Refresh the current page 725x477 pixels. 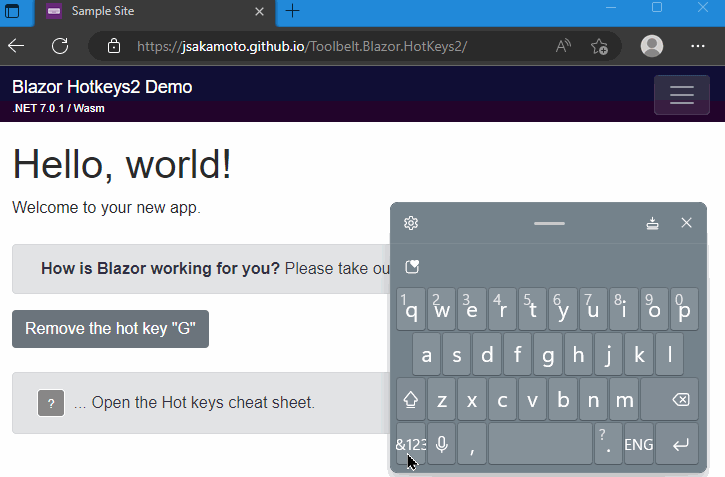pos(60,46)
